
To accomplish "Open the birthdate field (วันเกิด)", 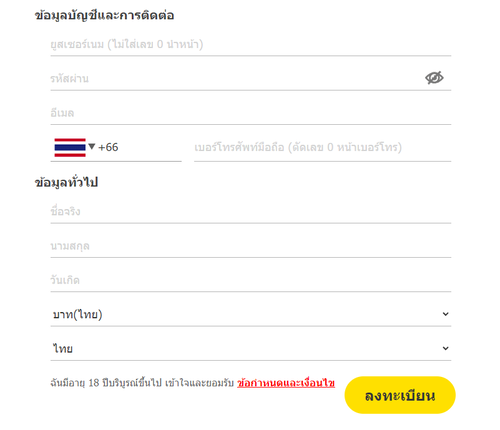I will pyautogui.click(x=251, y=280).
